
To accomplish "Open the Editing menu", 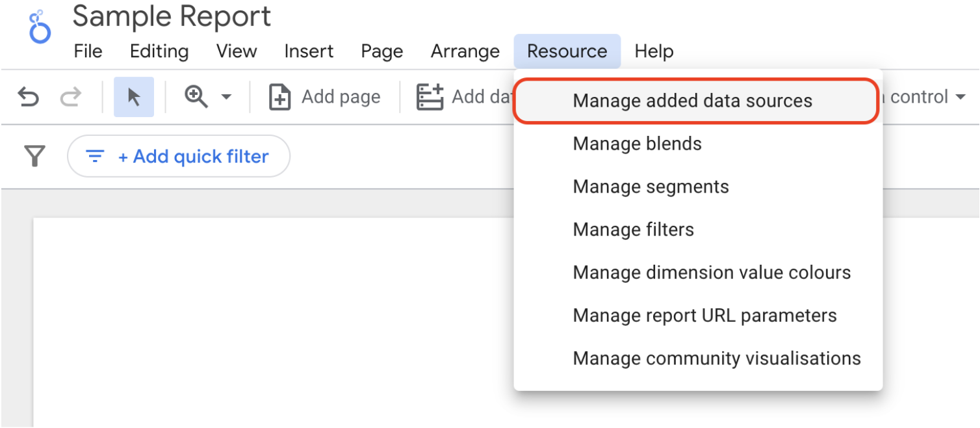I will [x=159, y=51].
